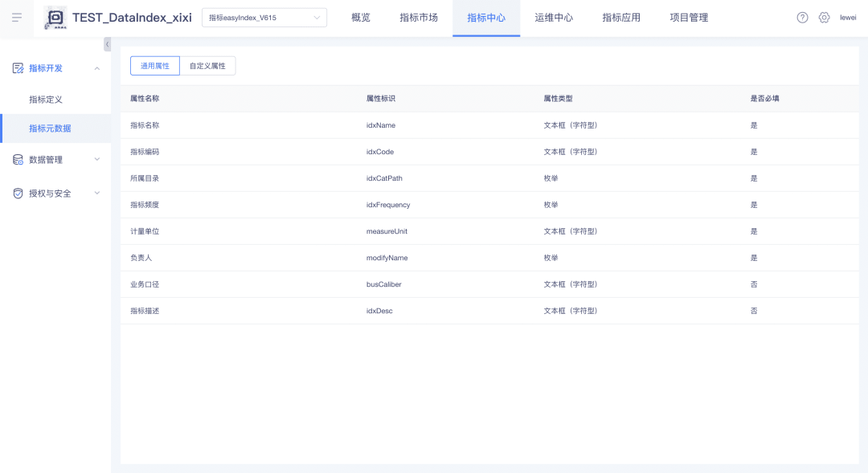Click the 计量单位 row cell
Screen dimensions: 868x473
145,231
